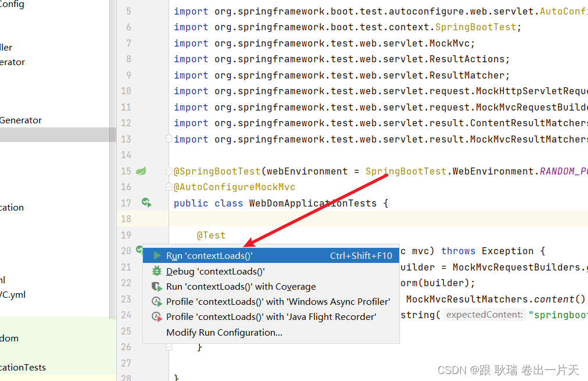Screen dimensions: 588x381
Task: Click the Ctrl+Shift+F10 shortcut label
Action: pyautogui.click(x=361, y=255)
